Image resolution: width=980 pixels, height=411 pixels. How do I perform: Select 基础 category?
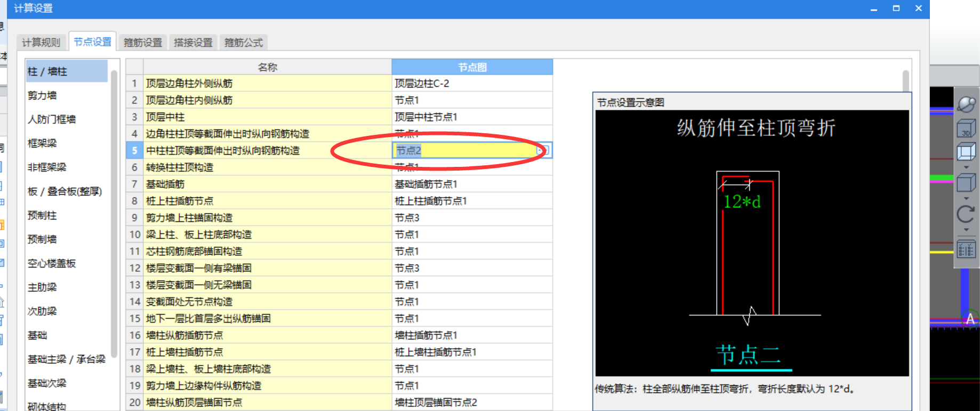point(67,335)
